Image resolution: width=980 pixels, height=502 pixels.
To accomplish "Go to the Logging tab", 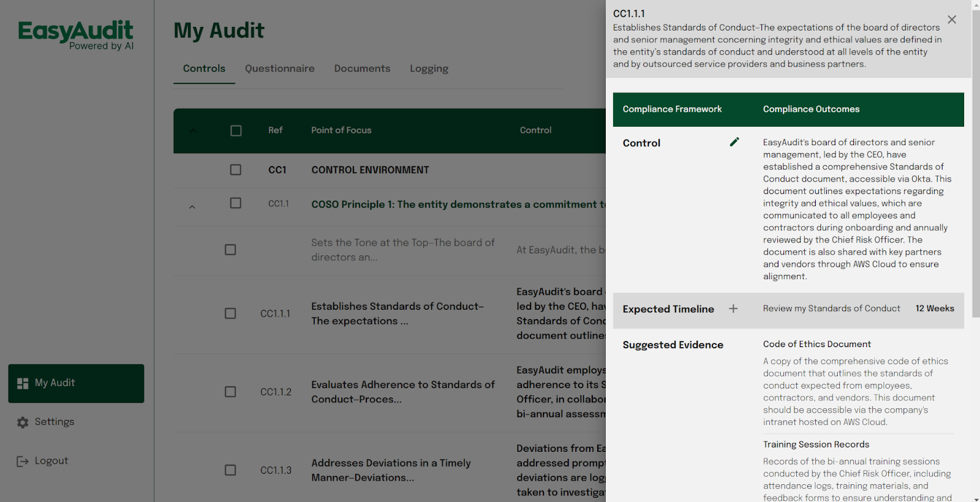I will [429, 69].
